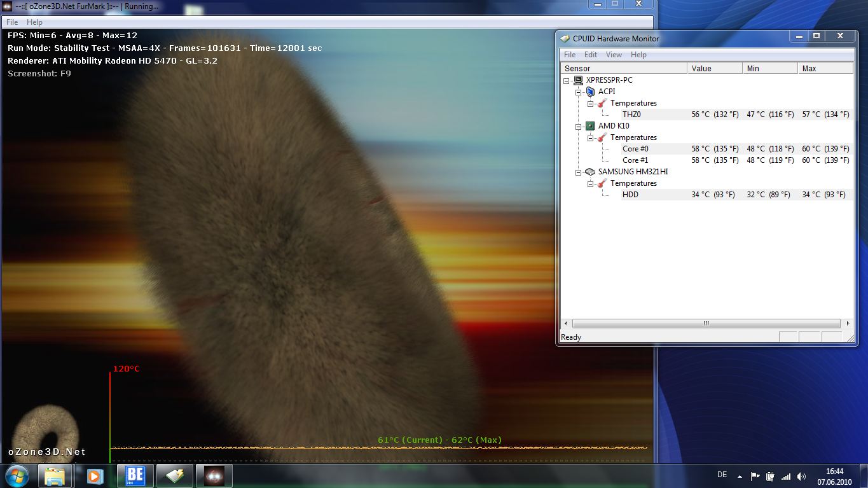Image resolution: width=868 pixels, height=488 pixels.
Task: Click the thermometer icon under AMD K10
Action: pos(602,137)
